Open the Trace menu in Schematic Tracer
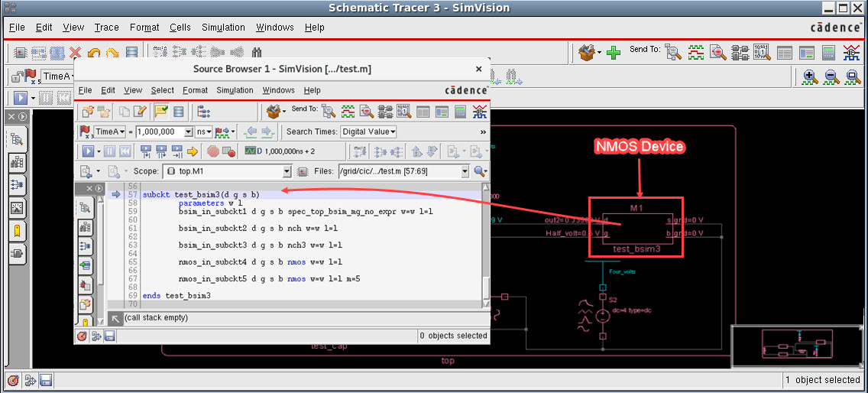868x393 pixels. [x=106, y=28]
